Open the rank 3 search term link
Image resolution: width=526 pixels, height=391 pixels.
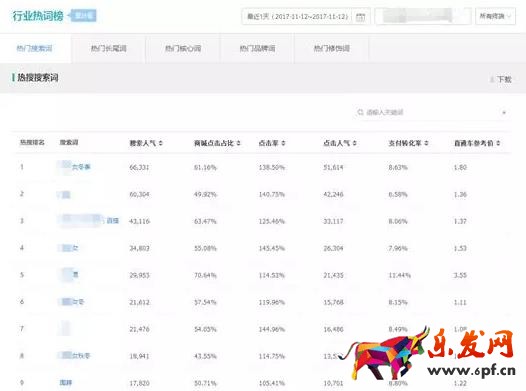pyautogui.click(x=89, y=221)
